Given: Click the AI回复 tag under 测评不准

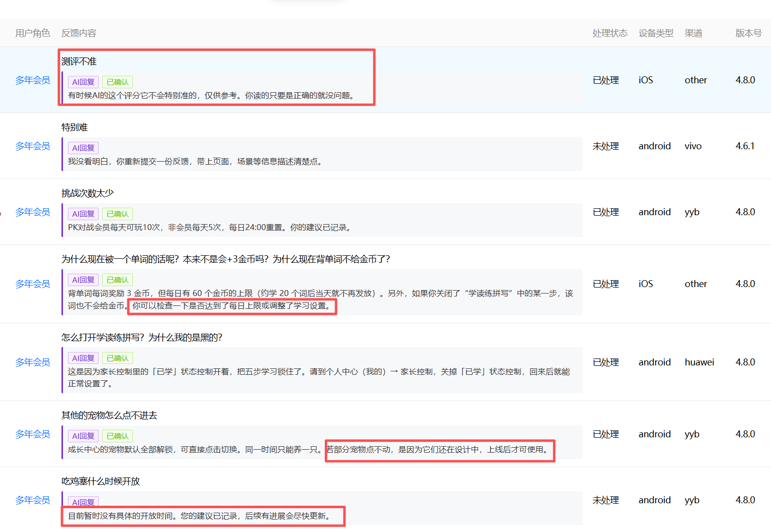Looking at the screenshot, I should tap(83, 82).
